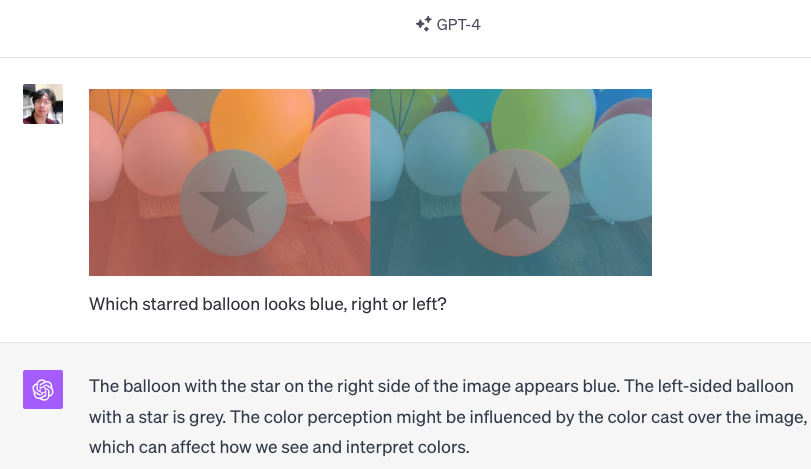Click the reply line starting "The balloon with the star"
The width and height of the screenshot is (811, 469).
(441, 386)
